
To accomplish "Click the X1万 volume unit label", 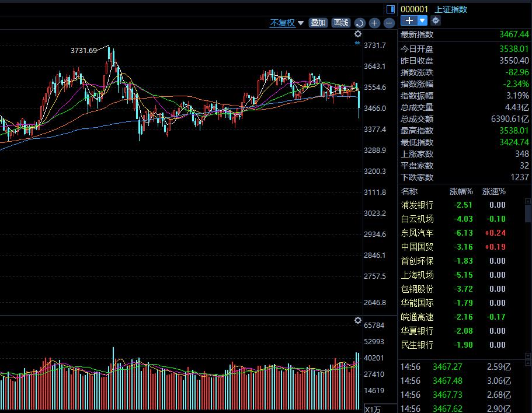I will pyautogui.click(x=373, y=408).
